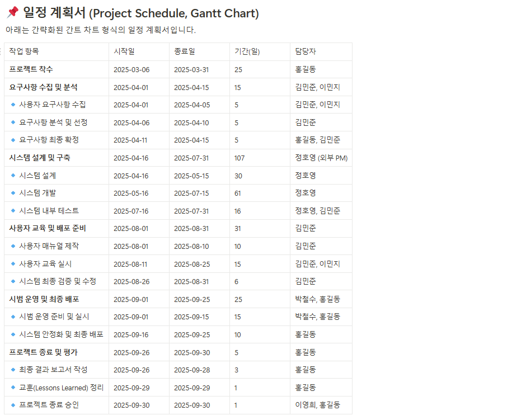Click the duration value '61'
The image size is (512, 420).
click(x=237, y=193)
